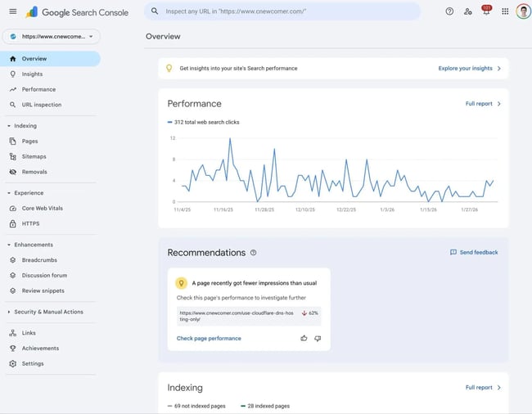The image size is (532, 414).
Task: Click the 312 total web search clicks legend
Action: click(203, 122)
